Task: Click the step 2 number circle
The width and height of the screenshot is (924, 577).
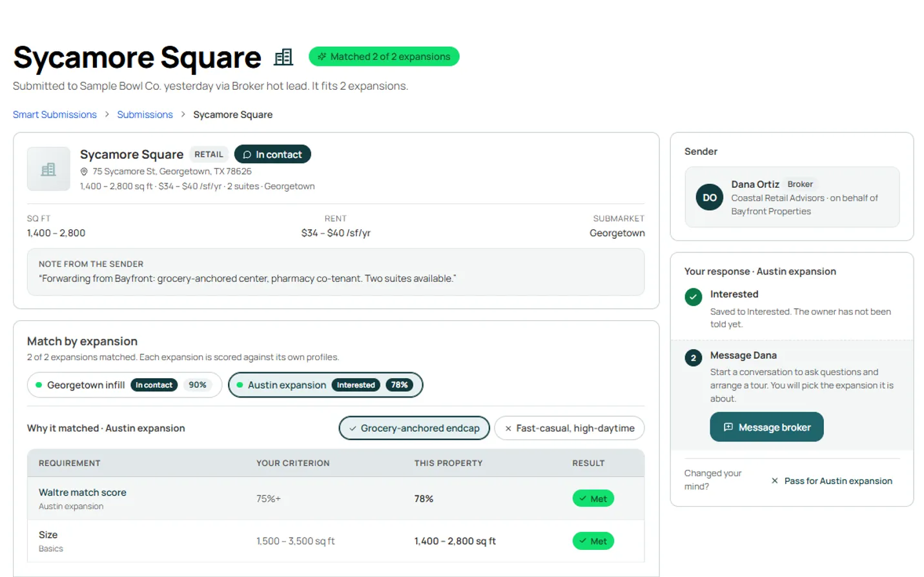Action: [x=693, y=358]
